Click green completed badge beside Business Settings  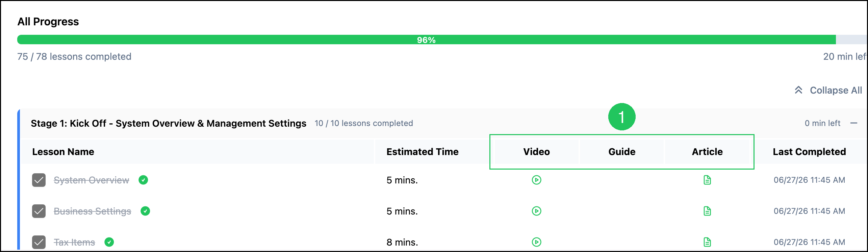click(x=145, y=211)
